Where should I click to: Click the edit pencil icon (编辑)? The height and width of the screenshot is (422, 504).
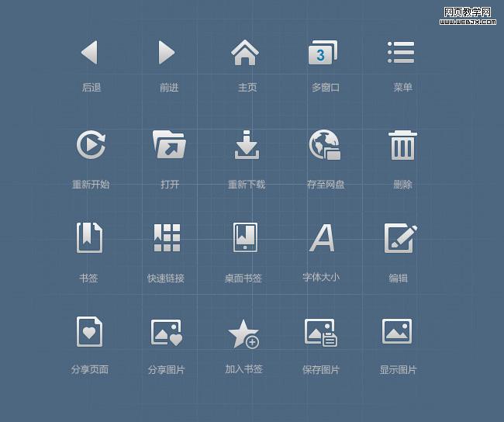coord(401,238)
